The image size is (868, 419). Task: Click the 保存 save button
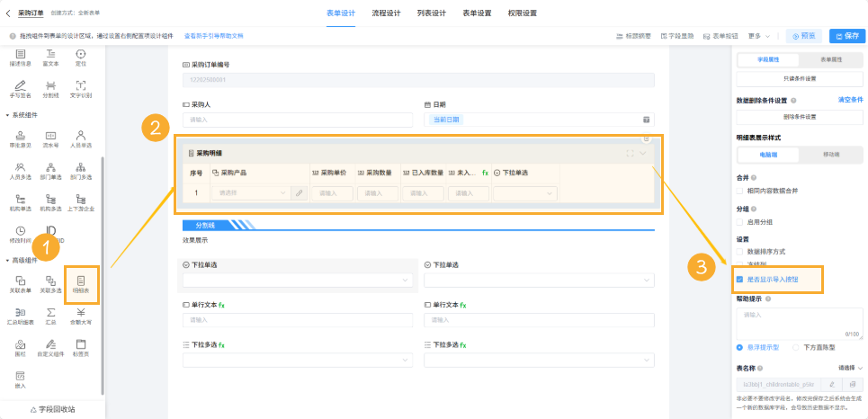coord(847,36)
